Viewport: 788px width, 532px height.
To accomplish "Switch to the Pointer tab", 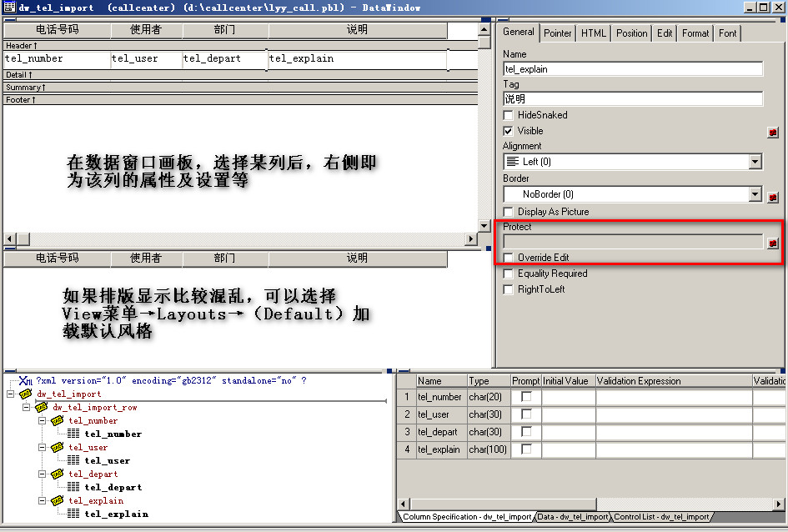I will tap(557, 33).
